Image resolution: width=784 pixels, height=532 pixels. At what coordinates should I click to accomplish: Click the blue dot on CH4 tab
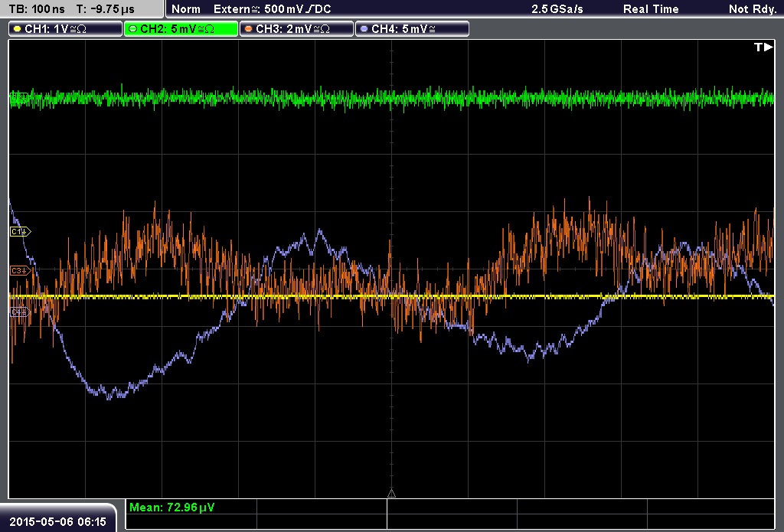[364, 29]
